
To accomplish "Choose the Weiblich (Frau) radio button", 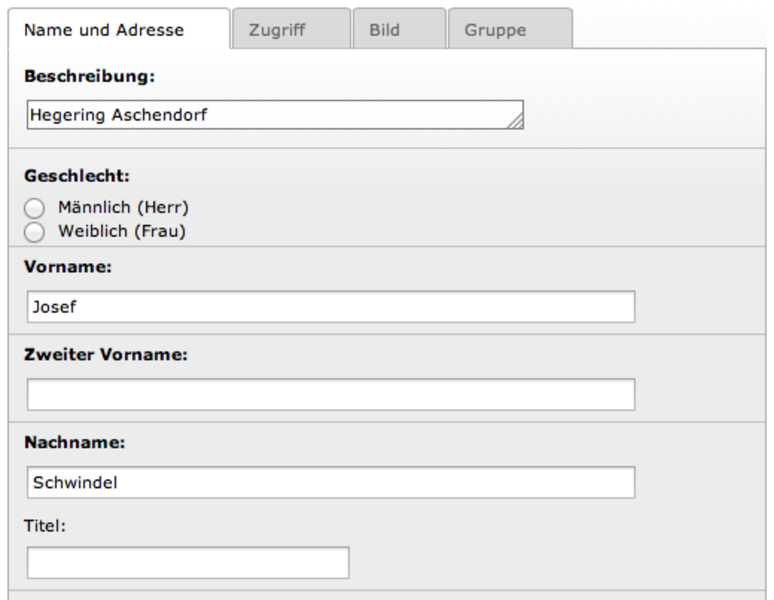I will tap(35, 232).
